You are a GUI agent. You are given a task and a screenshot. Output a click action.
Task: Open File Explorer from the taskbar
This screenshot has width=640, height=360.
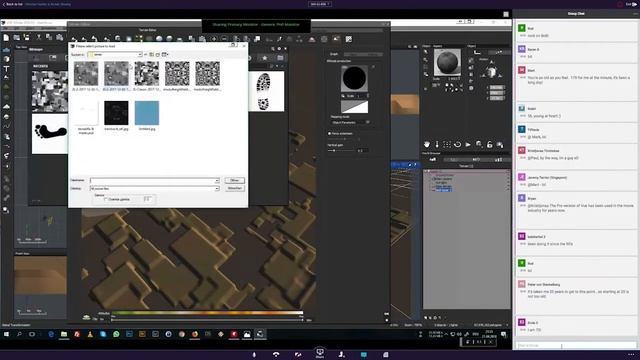[64, 334]
